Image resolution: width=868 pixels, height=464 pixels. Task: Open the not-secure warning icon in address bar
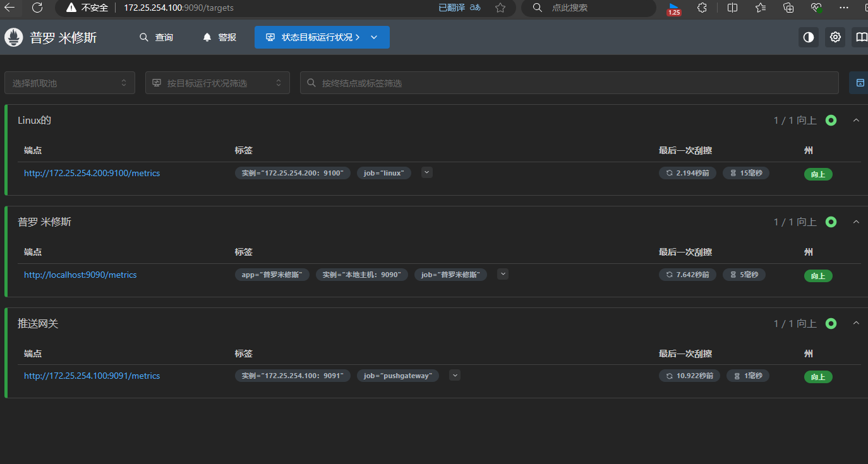(71, 8)
